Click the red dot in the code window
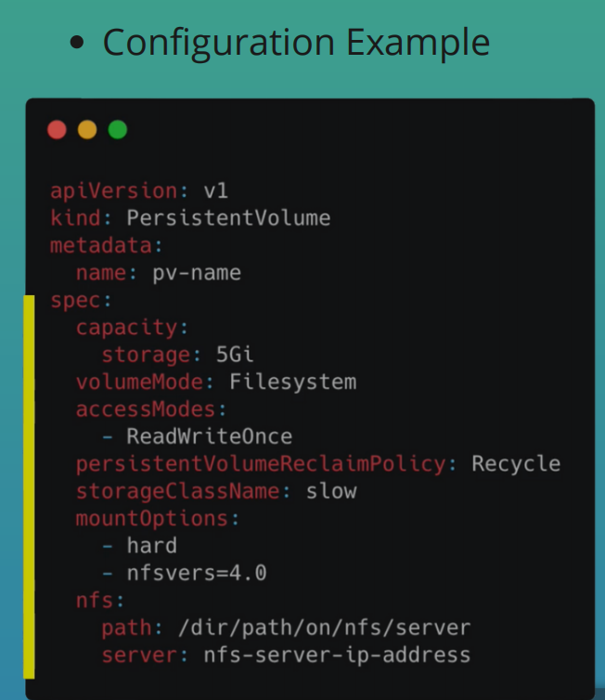This screenshot has width=605, height=700. pyautogui.click(x=58, y=130)
